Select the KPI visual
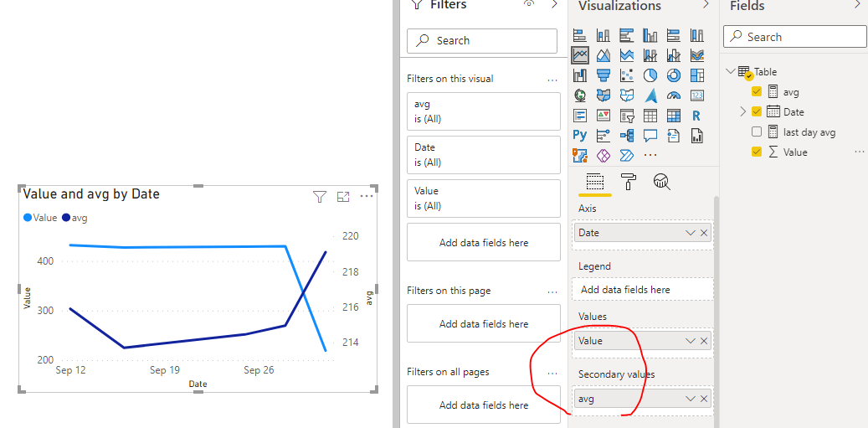868x428 pixels. (x=603, y=116)
